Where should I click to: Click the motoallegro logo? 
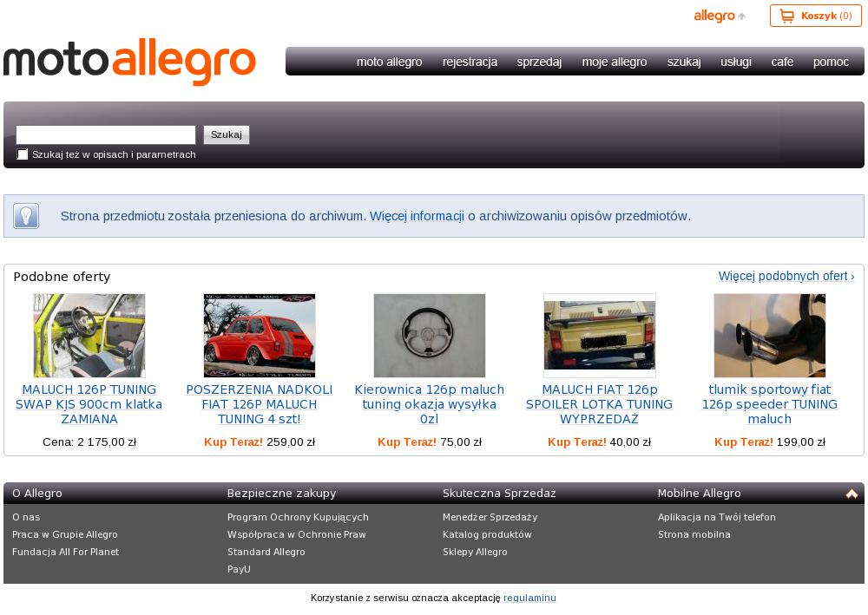tap(129, 62)
